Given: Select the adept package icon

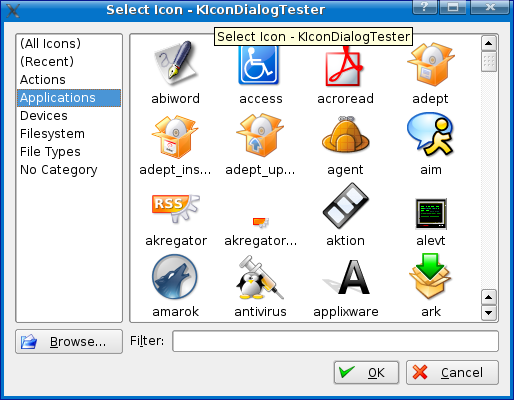Looking at the screenshot, I should pos(431,64).
